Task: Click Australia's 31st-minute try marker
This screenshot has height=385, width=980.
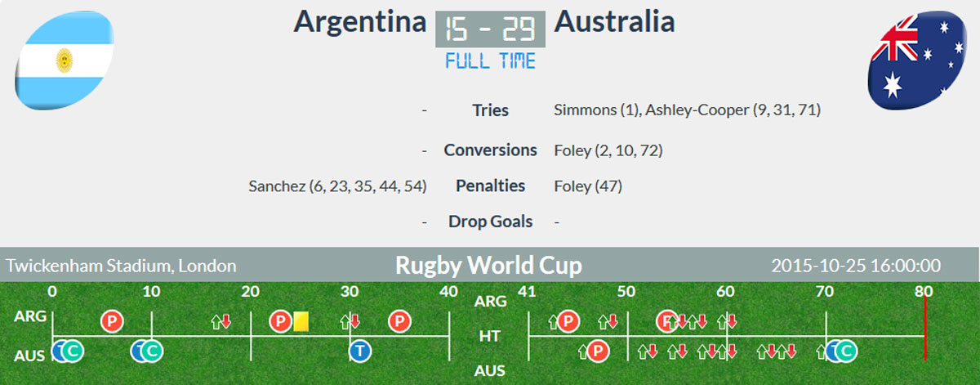Action: coord(359,351)
